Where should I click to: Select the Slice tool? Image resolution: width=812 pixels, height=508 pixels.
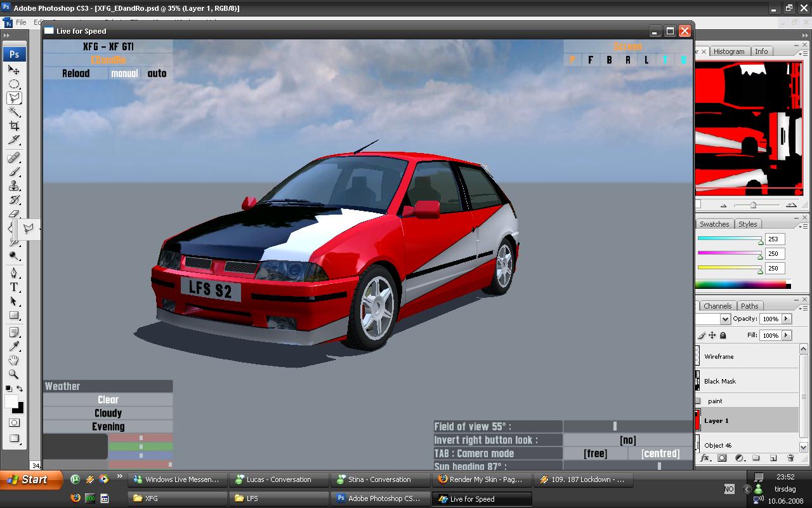coord(14,140)
